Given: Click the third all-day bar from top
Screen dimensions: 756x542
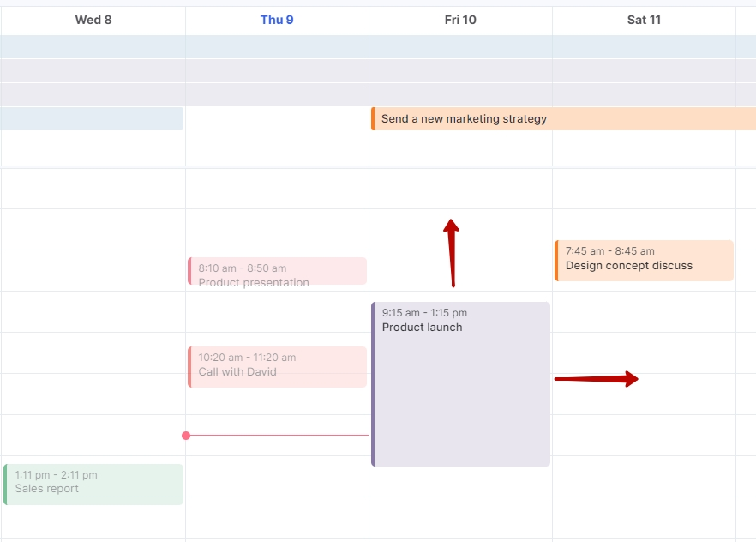Looking at the screenshot, I should (x=377, y=94).
